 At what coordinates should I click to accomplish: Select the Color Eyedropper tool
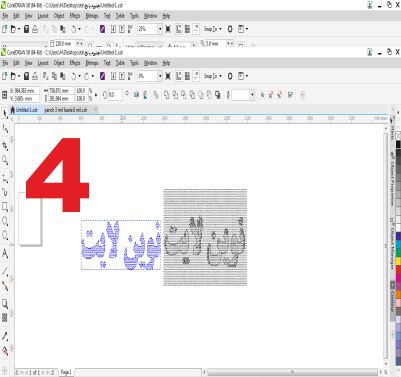coord(5,336)
